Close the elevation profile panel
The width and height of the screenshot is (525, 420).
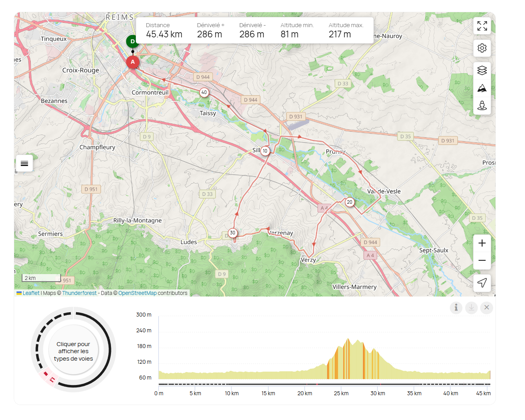pyautogui.click(x=486, y=308)
